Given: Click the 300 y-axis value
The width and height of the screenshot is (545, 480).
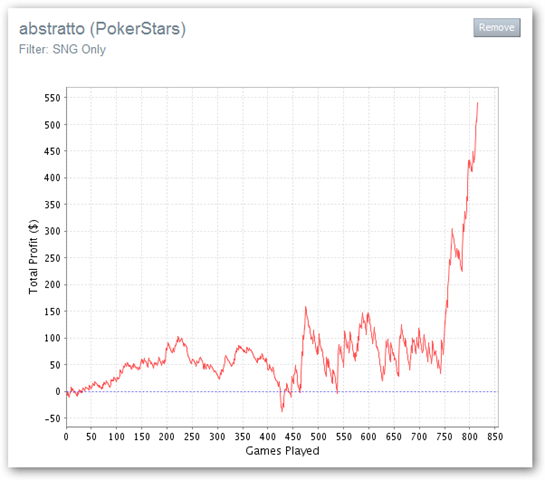Looking at the screenshot, I should click(x=52, y=231).
